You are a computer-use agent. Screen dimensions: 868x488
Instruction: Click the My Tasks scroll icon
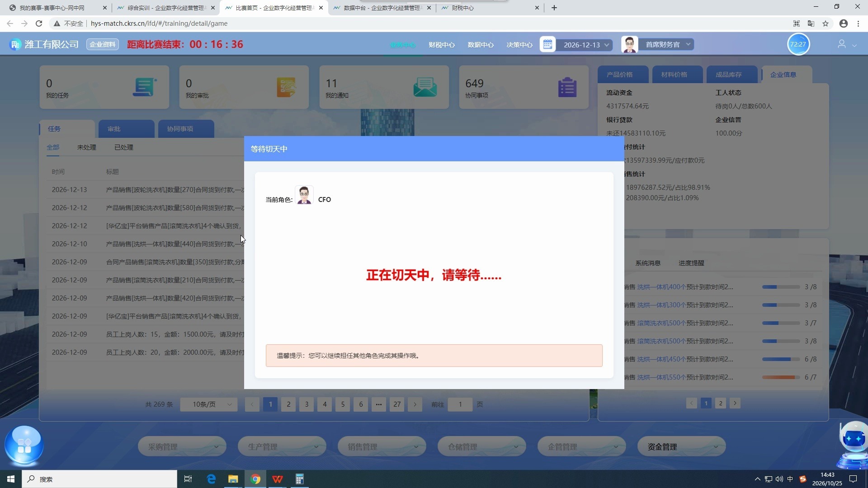(144, 87)
